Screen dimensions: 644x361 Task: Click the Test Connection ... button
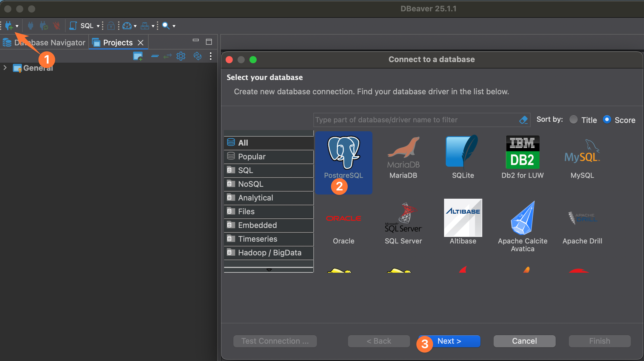(275, 341)
